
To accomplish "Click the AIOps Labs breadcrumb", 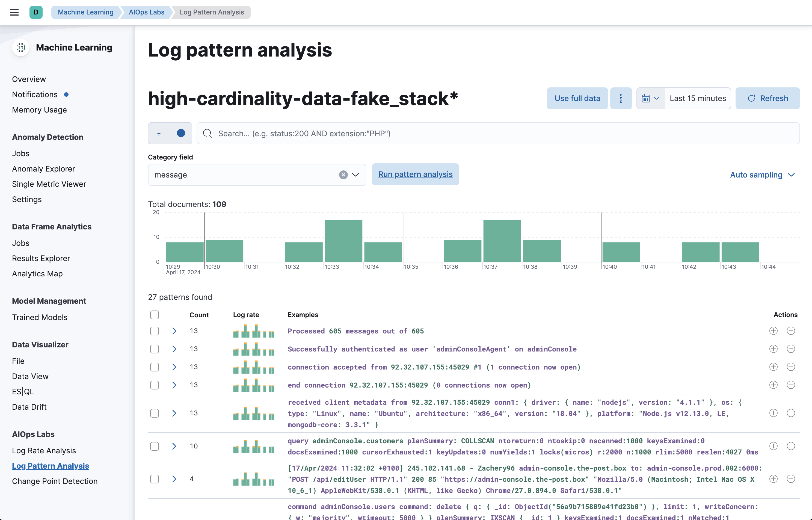I will pyautogui.click(x=146, y=12).
